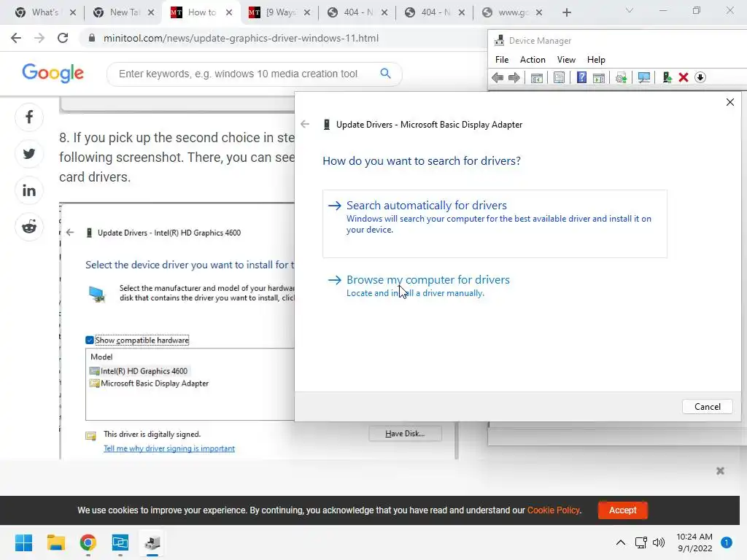Screen dimensions: 747x560
Task: Open a new Chrome tab with plus
Action: coord(566,12)
